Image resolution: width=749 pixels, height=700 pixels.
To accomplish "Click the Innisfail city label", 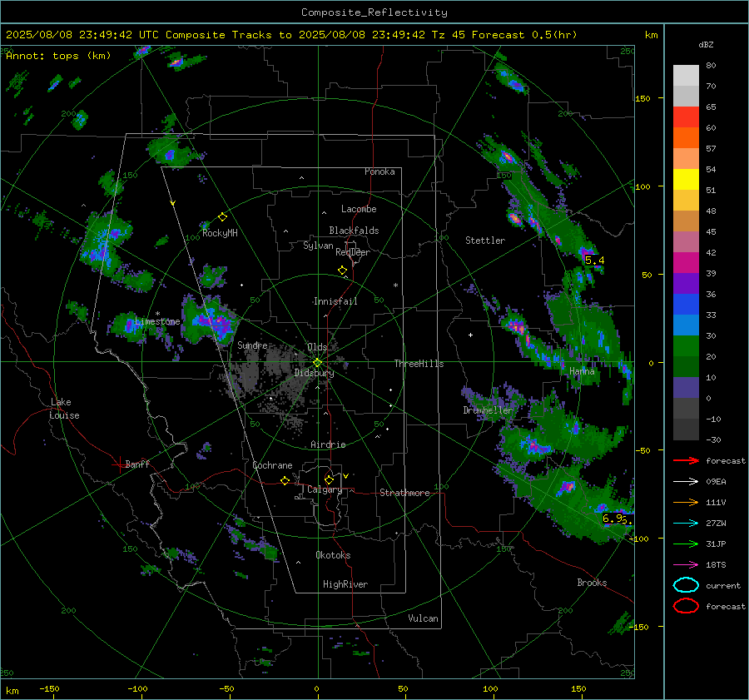I will (335, 301).
